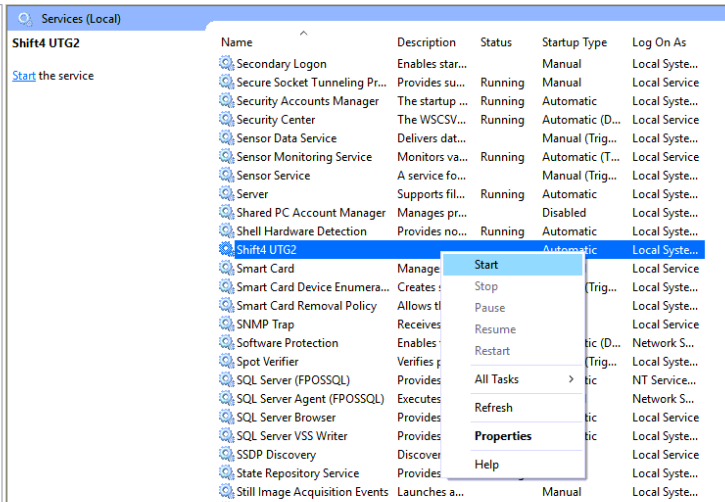Select the SSDP Discovery gear icon
Viewport: 725px width, 502px height.
click(227, 455)
